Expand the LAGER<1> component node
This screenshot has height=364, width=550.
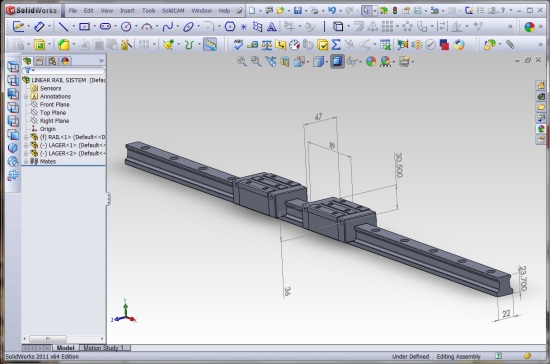click(x=26, y=145)
